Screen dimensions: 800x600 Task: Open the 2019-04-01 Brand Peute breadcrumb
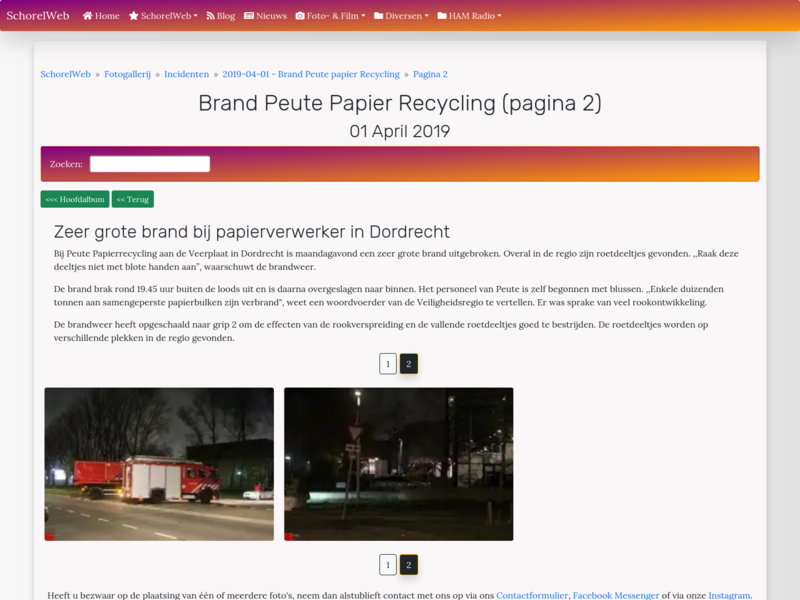311,74
